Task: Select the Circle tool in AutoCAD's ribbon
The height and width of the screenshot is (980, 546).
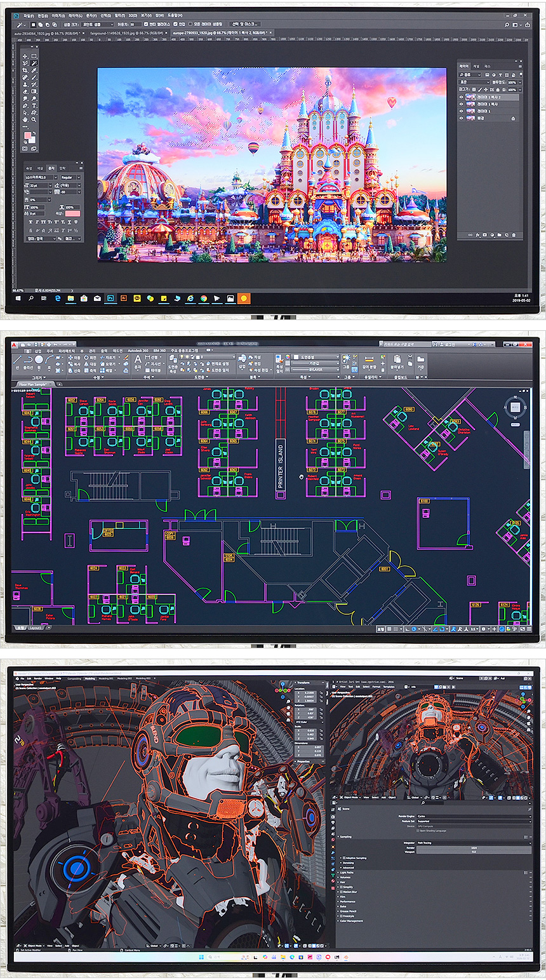Action: point(39,359)
